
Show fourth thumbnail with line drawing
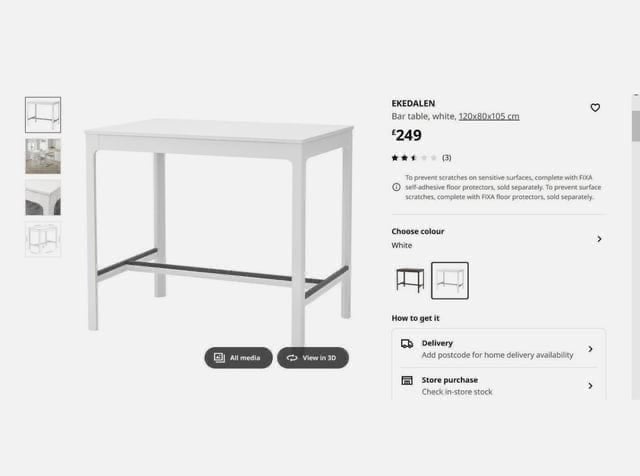(x=43, y=239)
